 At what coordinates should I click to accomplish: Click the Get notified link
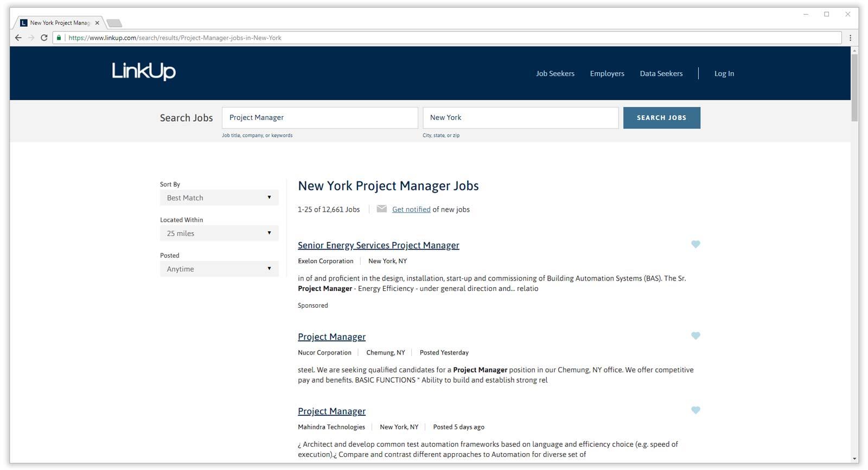411,209
